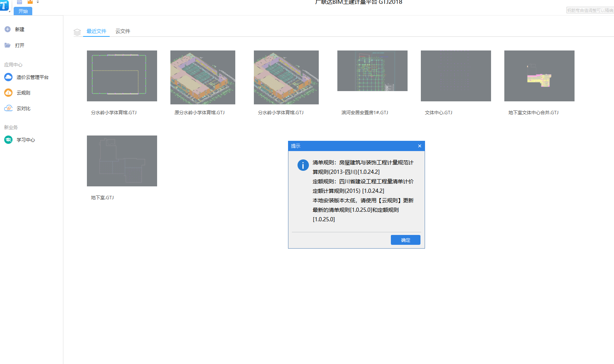
Task: Click the 云规则 sidebar label
Action: (x=24, y=93)
